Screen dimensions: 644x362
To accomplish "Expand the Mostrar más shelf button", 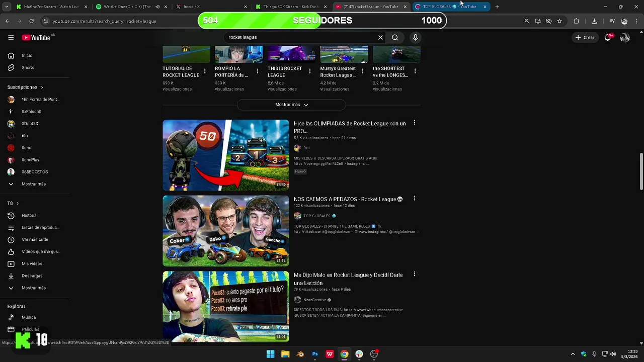I will point(291,105).
